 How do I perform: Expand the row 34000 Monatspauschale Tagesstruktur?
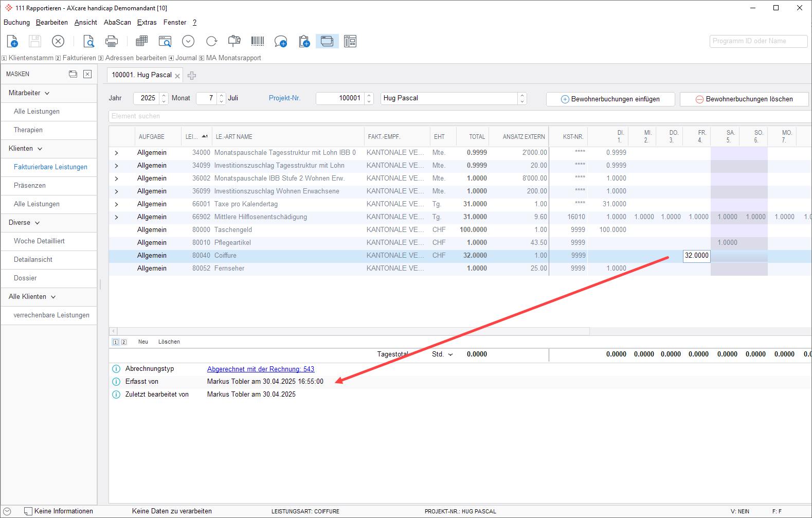[x=117, y=153]
